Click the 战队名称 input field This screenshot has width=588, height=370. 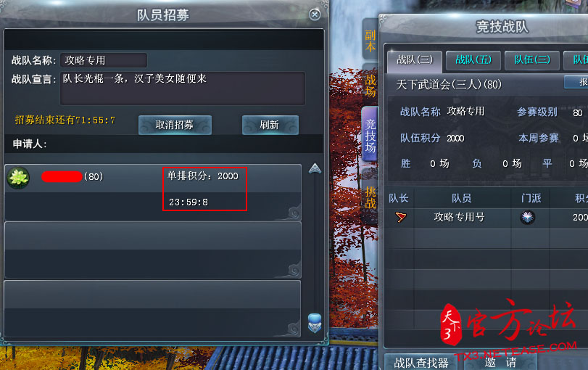point(104,60)
